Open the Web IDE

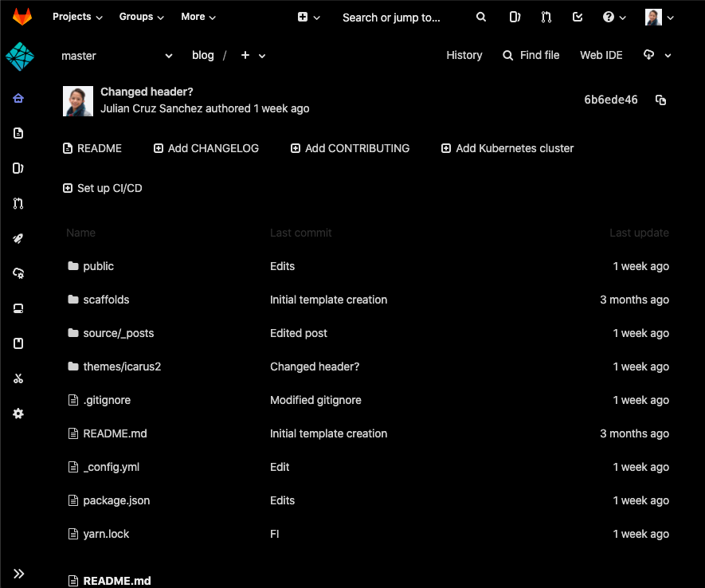pyautogui.click(x=601, y=55)
